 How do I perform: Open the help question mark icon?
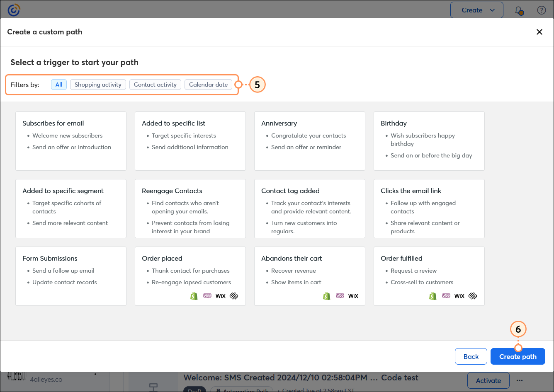click(x=542, y=10)
